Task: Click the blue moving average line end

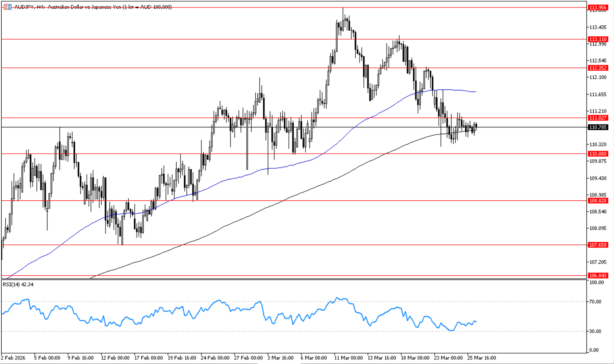Action: point(475,92)
